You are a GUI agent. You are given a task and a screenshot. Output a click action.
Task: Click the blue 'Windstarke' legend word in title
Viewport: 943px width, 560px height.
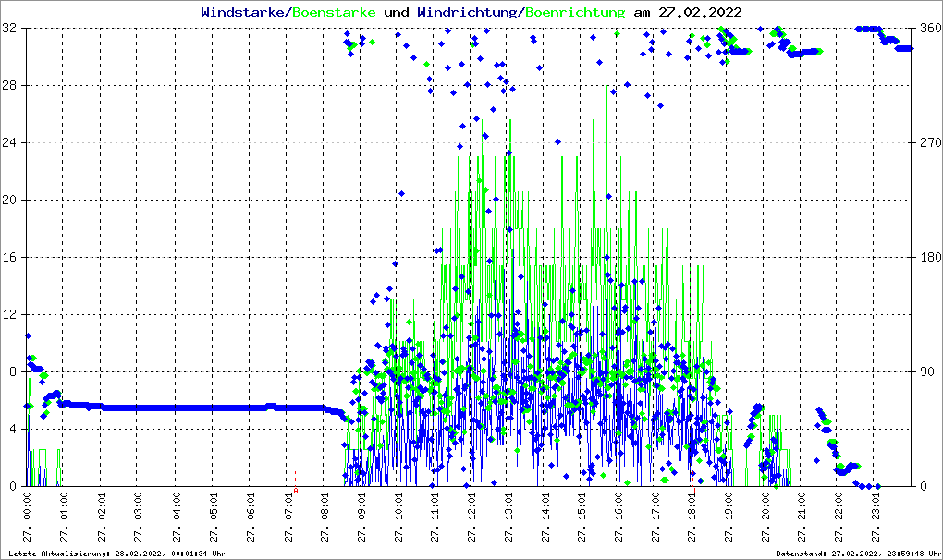244,12
